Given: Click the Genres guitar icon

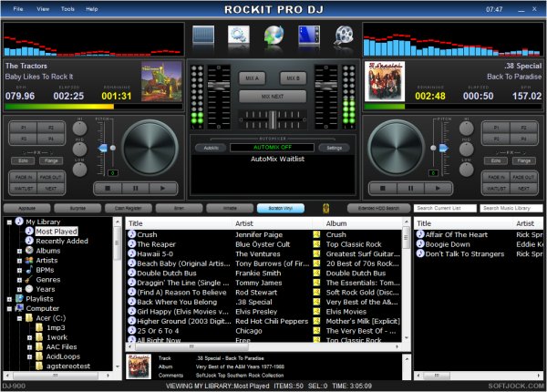Looking at the screenshot, I should pyautogui.click(x=29, y=279).
